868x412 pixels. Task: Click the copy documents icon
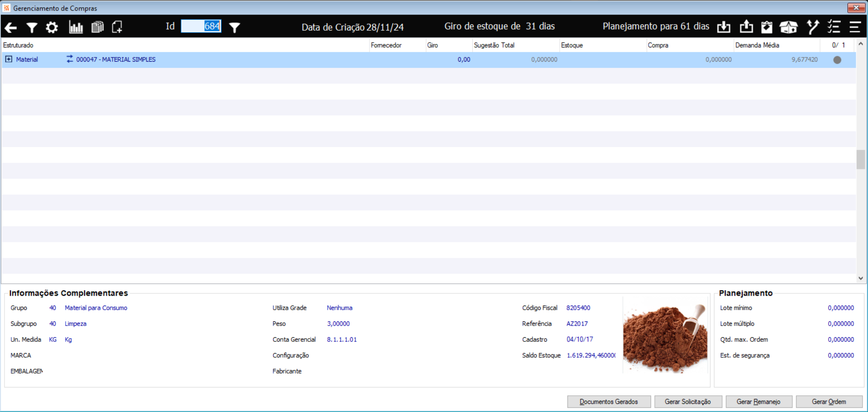[x=97, y=27]
